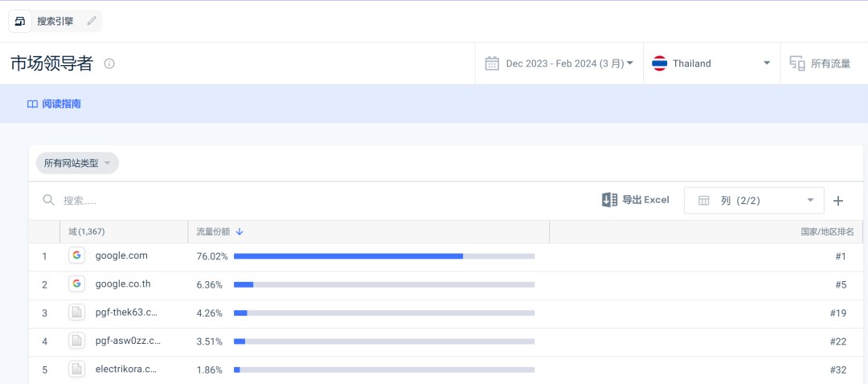Sort by 国家/地区排名 column header
868x384 pixels.
tap(827, 231)
